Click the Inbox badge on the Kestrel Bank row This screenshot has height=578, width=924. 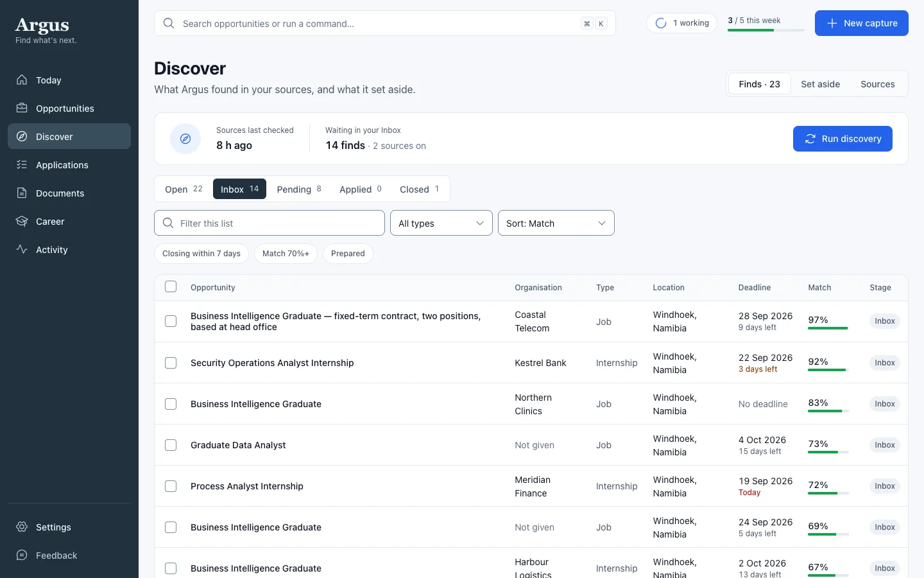[885, 363]
